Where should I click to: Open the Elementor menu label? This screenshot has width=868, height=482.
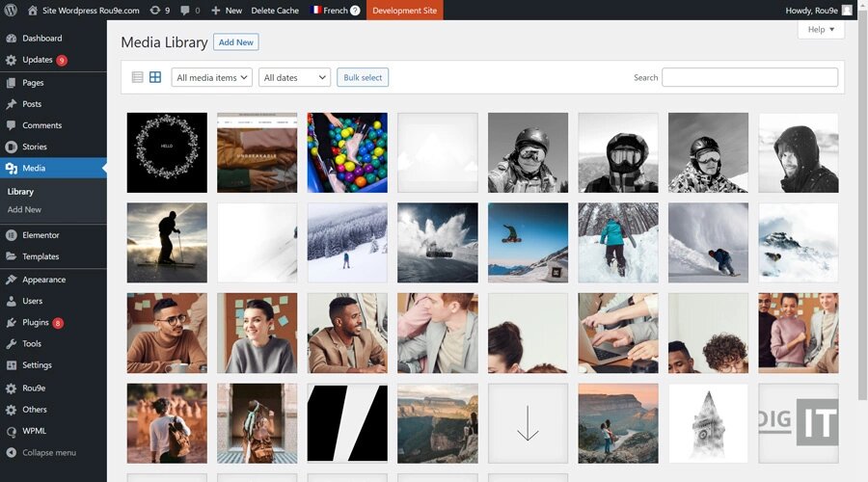(x=41, y=235)
